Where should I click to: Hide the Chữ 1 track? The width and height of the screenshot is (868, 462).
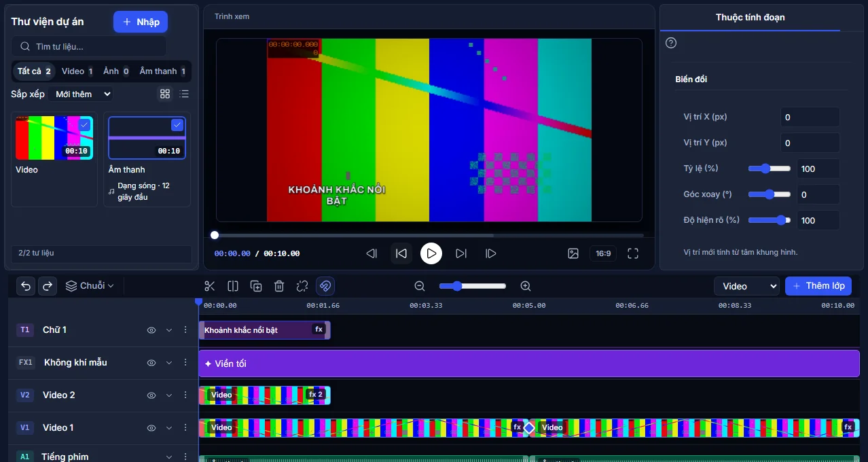[151, 330]
